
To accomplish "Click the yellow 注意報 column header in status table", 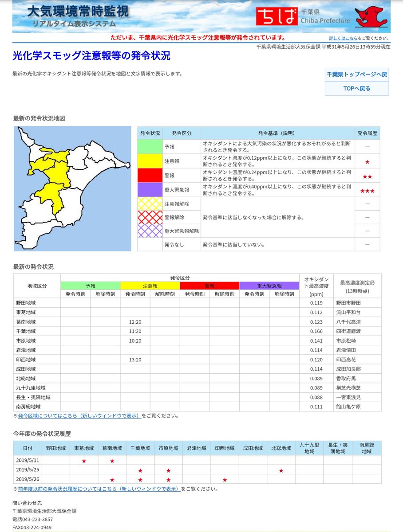I will pos(150,286).
